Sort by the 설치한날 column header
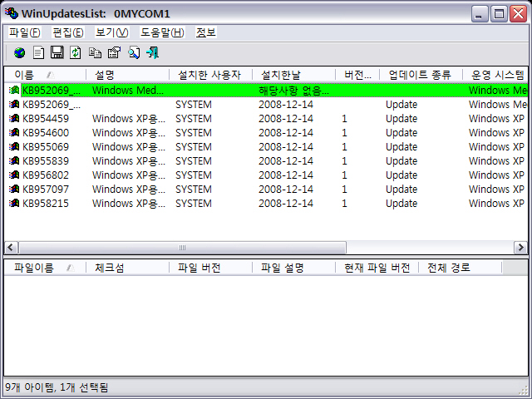The height and width of the screenshot is (399, 532). [293, 74]
